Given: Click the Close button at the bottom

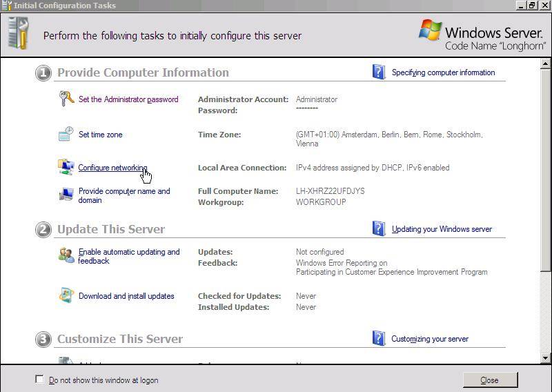Looking at the screenshot, I should pos(490,380).
